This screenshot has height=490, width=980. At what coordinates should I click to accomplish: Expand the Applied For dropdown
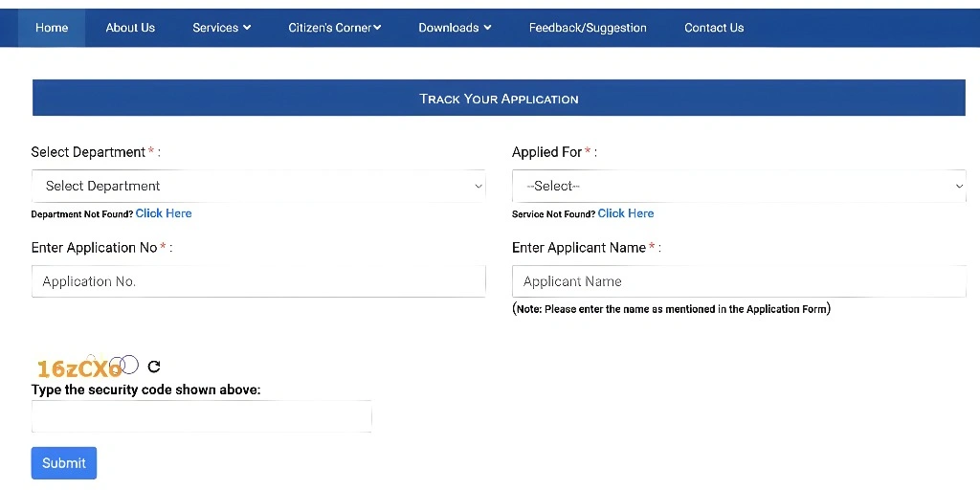coord(739,186)
